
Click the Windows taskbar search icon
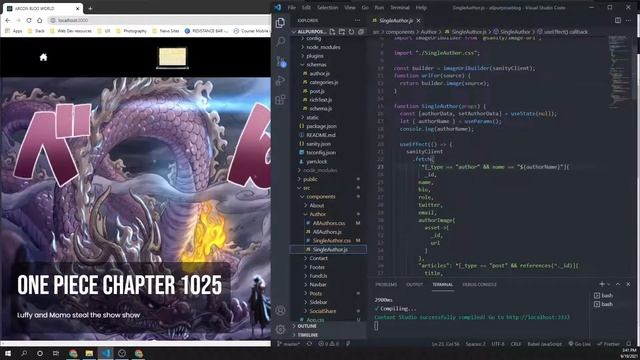24,353
